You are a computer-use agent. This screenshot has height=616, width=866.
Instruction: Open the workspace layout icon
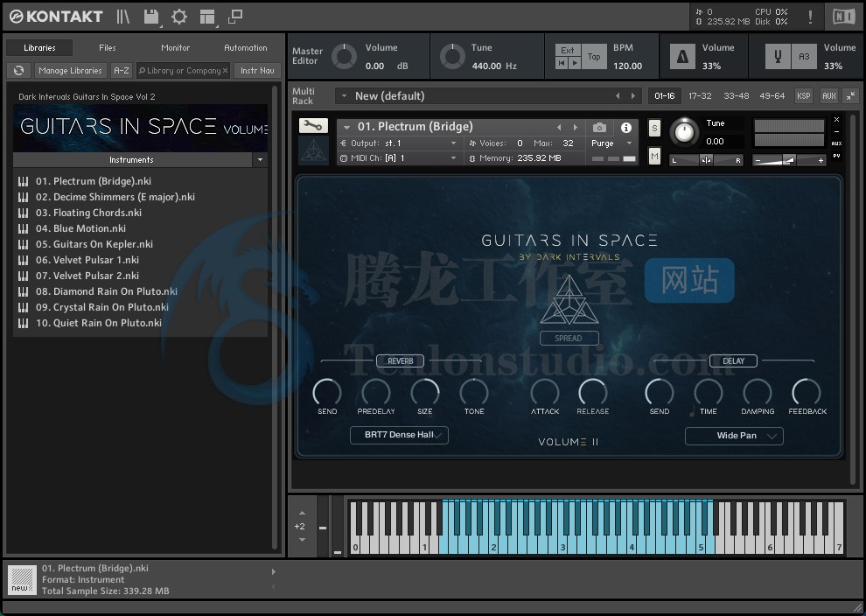207,17
